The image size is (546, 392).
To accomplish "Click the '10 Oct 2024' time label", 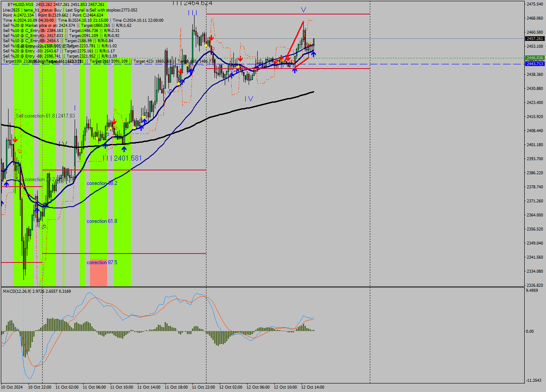I will pyautogui.click(x=12, y=387).
